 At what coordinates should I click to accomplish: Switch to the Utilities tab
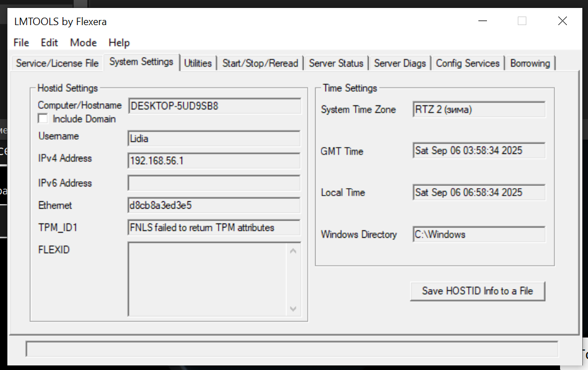198,63
